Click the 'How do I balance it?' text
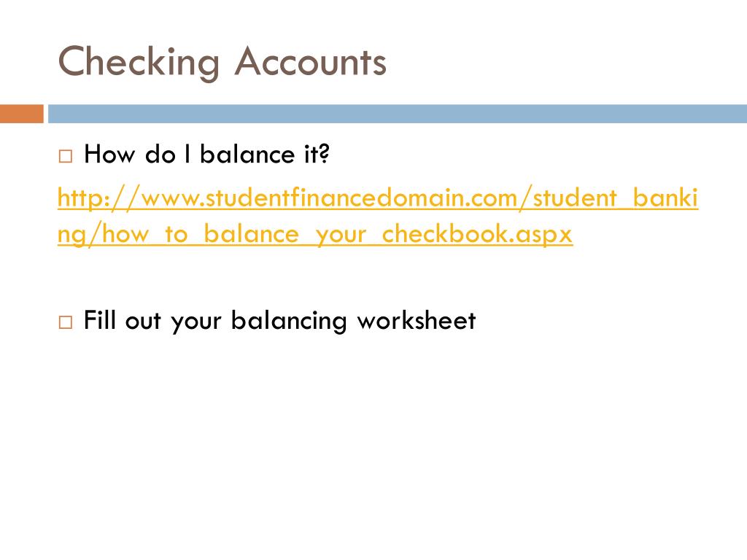 coord(206,154)
